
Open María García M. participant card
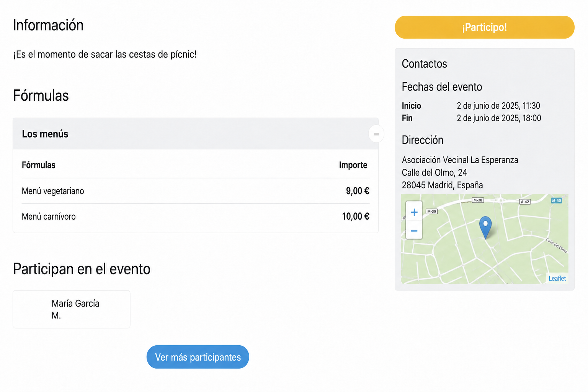point(72,309)
